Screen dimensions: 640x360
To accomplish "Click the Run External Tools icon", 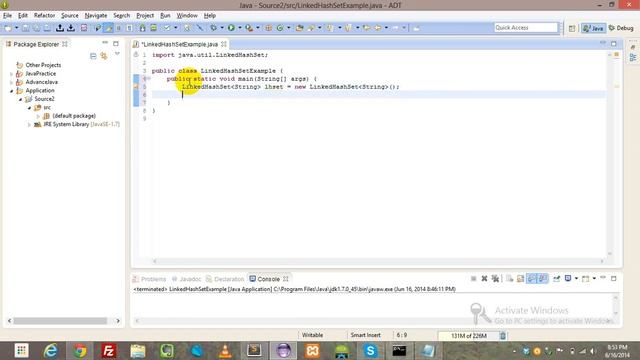I will click(249, 28).
